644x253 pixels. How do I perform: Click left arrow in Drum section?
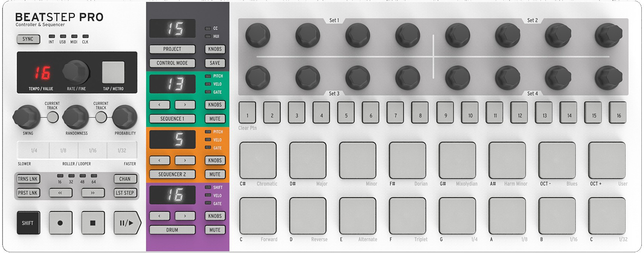159,216
